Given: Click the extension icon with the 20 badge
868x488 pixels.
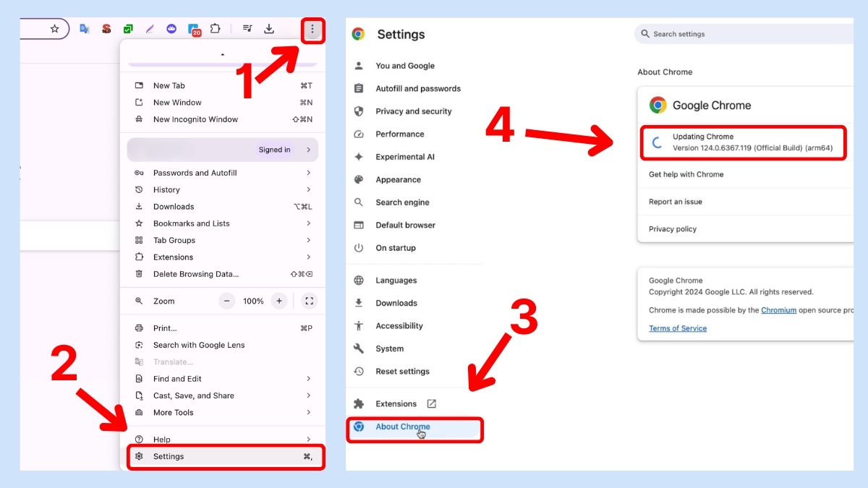Looking at the screenshot, I should [194, 30].
